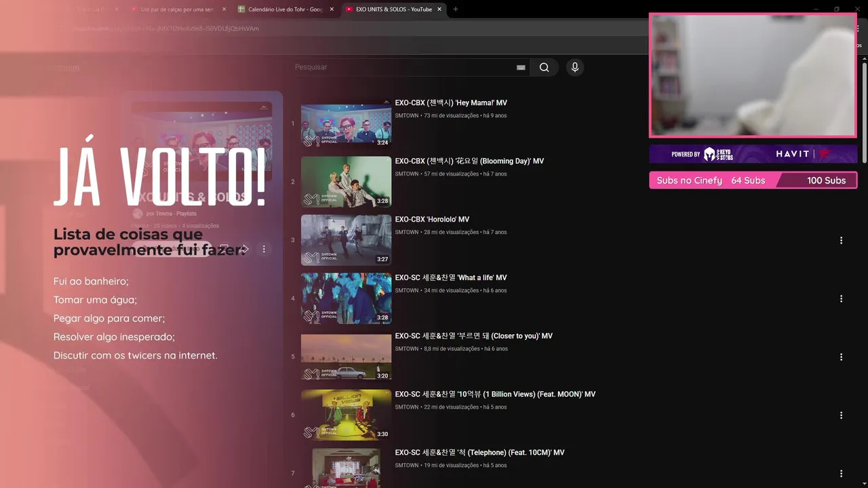Open SMTOWN channel under 'Hey Mama!' MV

click(x=407, y=116)
